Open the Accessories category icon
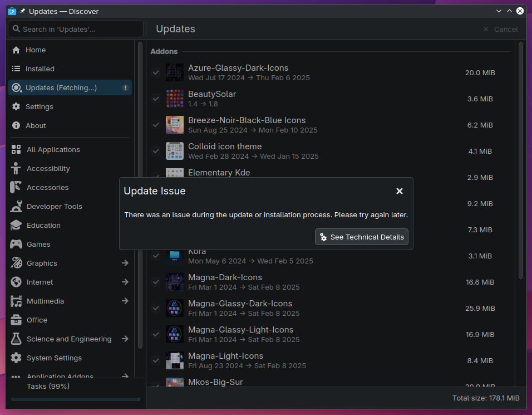 [16, 188]
